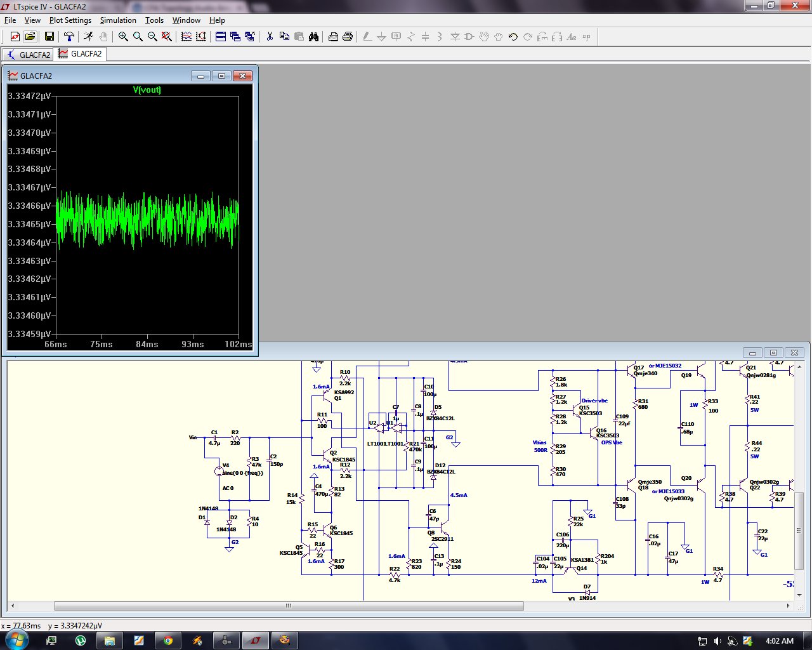The width and height of the screenshot is (812, 650).
Task: Click the Close All Windows icon
Action: pyautogui.click(x=250, y=37)
